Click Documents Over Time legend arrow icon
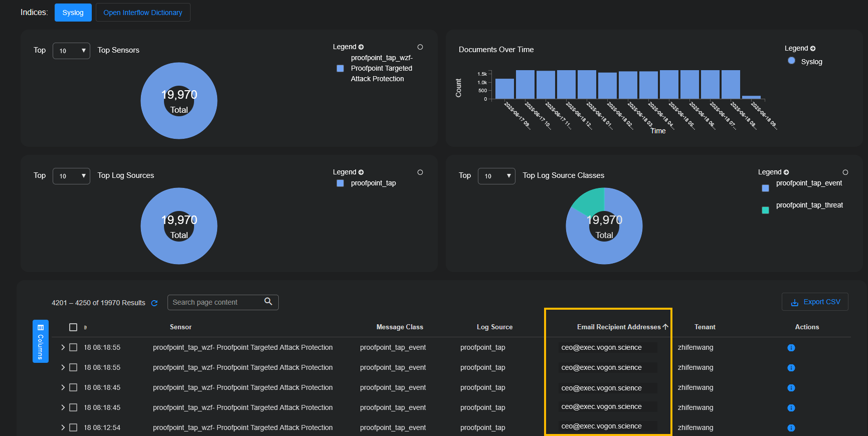This screenshot has width=868, height=436. point(813,49)
